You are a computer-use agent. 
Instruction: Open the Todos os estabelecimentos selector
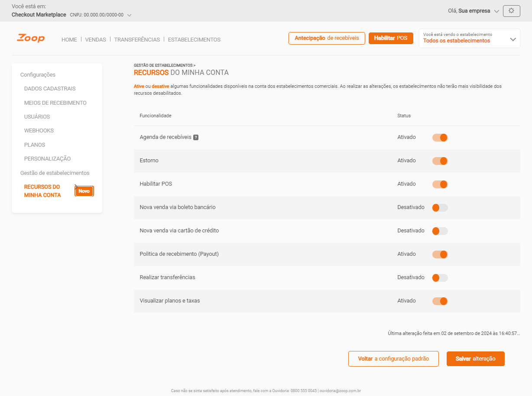click(469, 38)
